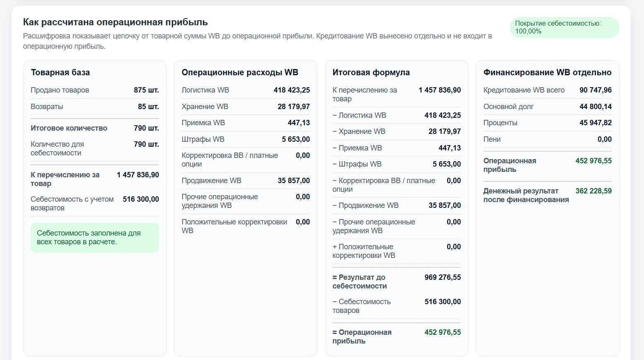Click 'Продвижение WB' in the 'Операционные расходы WB' card

click(x=211, y=181)
